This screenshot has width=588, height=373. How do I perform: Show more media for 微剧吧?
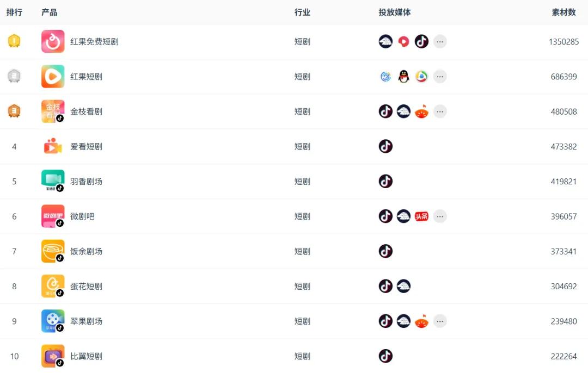(x=440, y=216)
